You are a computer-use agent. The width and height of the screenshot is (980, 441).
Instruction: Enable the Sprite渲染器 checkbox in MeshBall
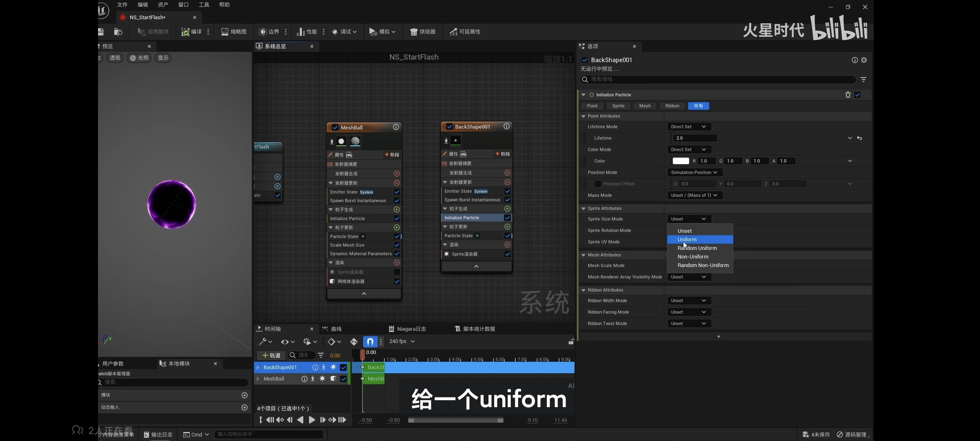pyautogui.click(x=396, y=272)
